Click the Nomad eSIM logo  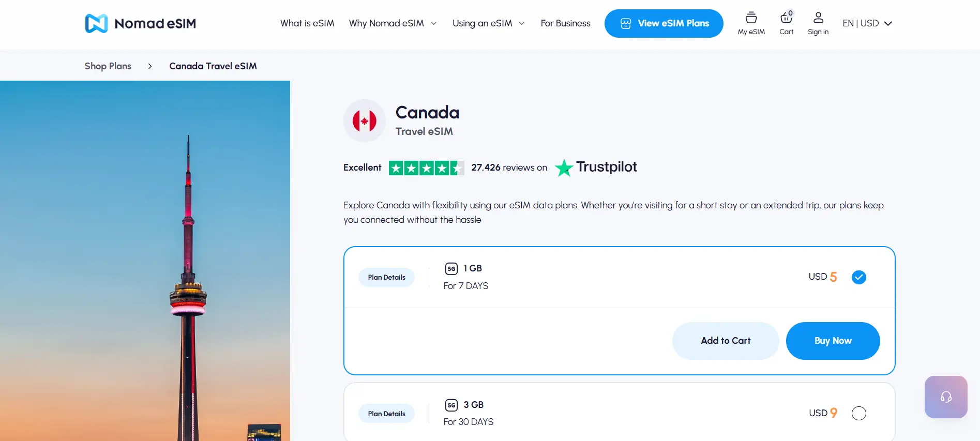click(x=140, y=23)
